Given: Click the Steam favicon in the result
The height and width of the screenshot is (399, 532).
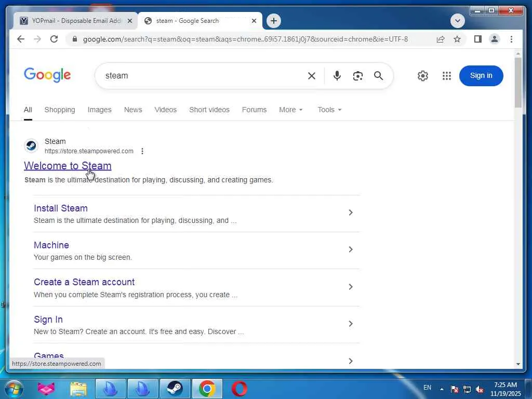Looking at the screenshot, I should (x=32, y=146).
